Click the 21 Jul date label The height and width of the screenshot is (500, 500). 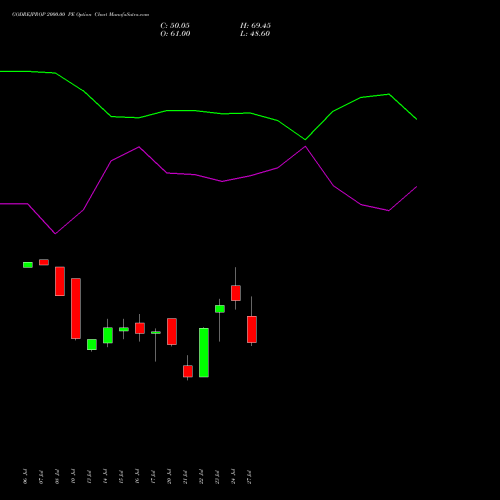coord(185,476)
